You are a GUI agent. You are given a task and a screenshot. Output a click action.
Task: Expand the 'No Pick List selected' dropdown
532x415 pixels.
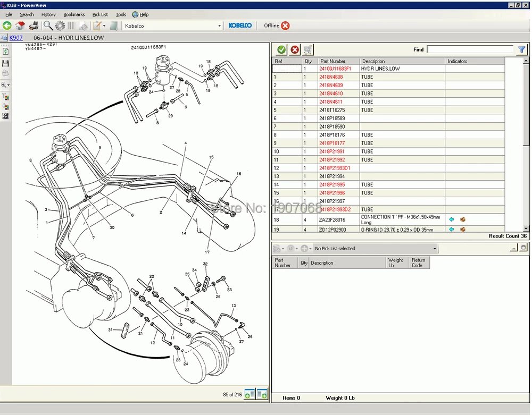434,249
